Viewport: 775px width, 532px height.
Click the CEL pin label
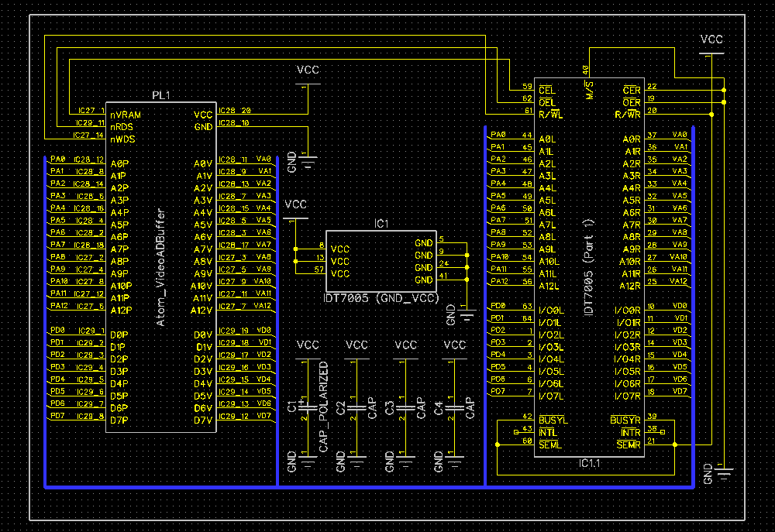pyautogui.click(x=547, y=91)
